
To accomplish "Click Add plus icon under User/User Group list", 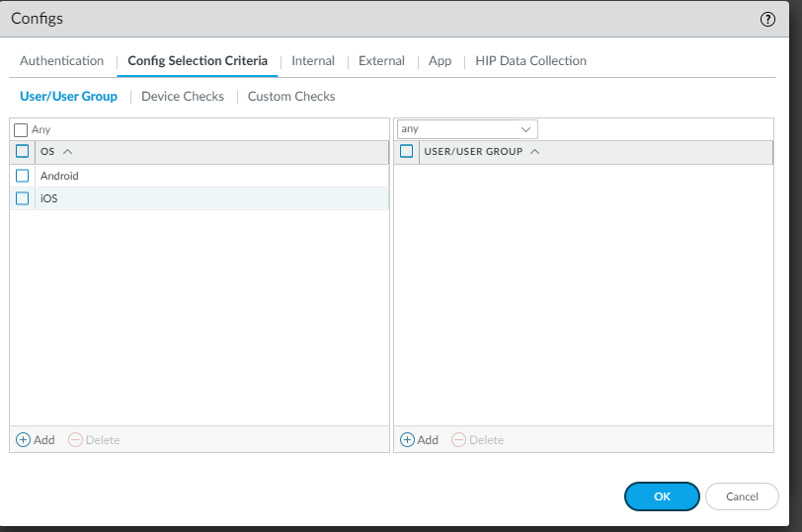I will tap(407, 440).
